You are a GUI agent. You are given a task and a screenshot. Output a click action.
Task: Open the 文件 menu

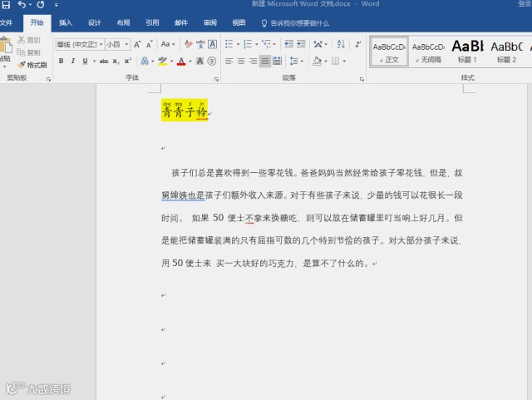[6, 22]
